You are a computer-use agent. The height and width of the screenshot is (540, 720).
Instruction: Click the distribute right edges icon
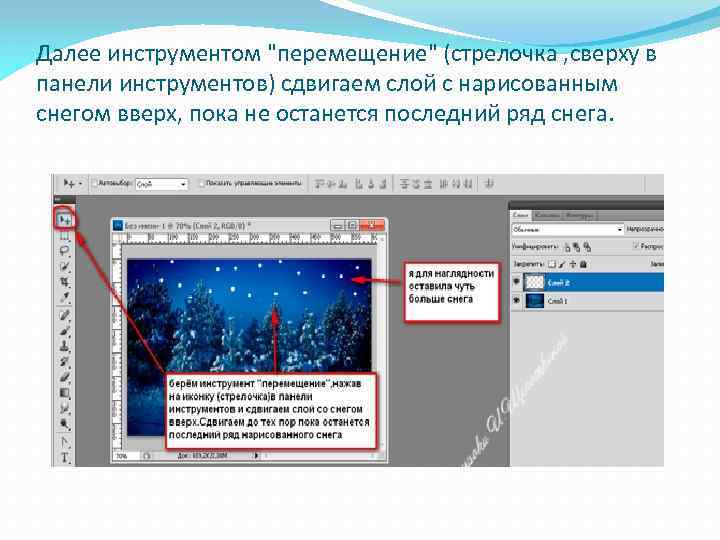(467, 184)
